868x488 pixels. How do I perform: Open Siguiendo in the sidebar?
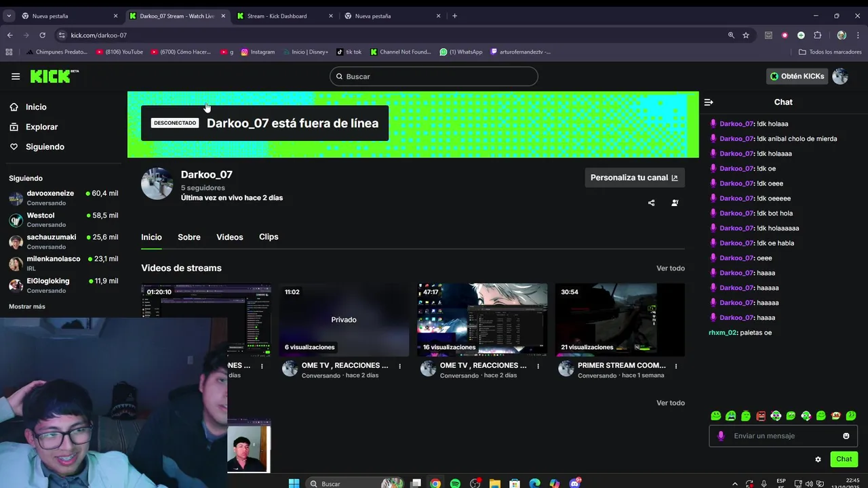click(45, 146)
